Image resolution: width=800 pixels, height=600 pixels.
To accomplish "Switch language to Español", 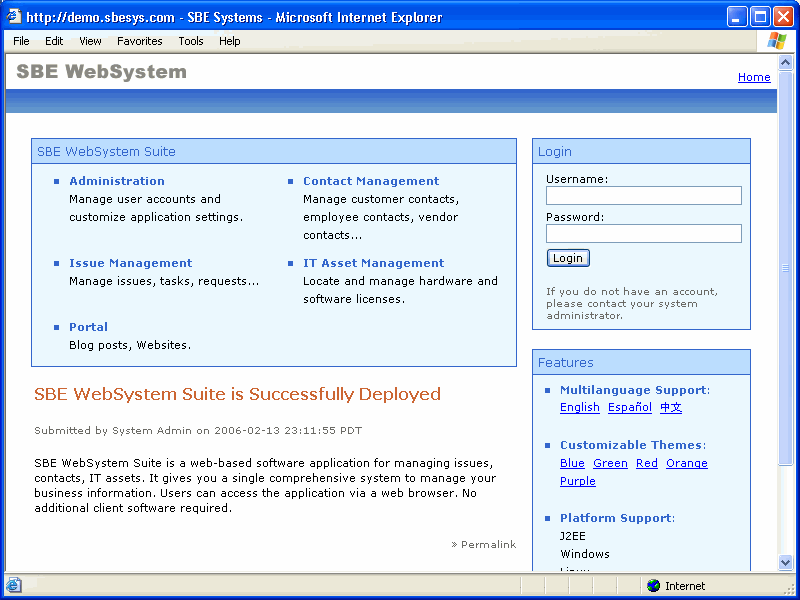I will click(x=630, y=407).
